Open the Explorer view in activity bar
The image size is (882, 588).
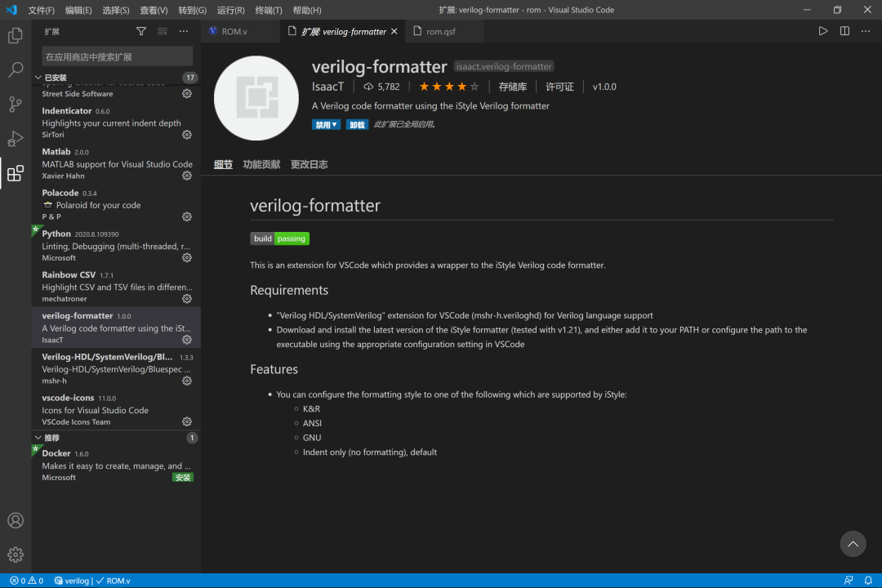tap(16, 35)
